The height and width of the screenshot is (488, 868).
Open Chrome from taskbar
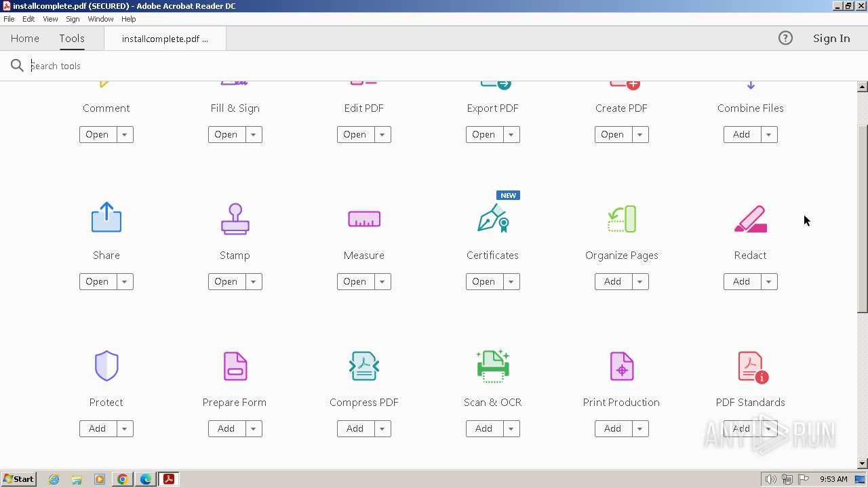click(123, 479)
